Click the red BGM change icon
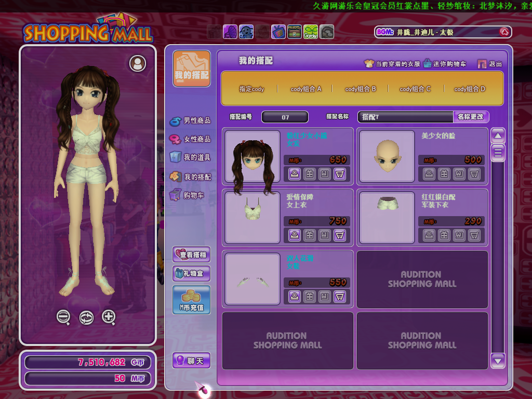Screen dimensions: 532x399 (x=504, y=32)
